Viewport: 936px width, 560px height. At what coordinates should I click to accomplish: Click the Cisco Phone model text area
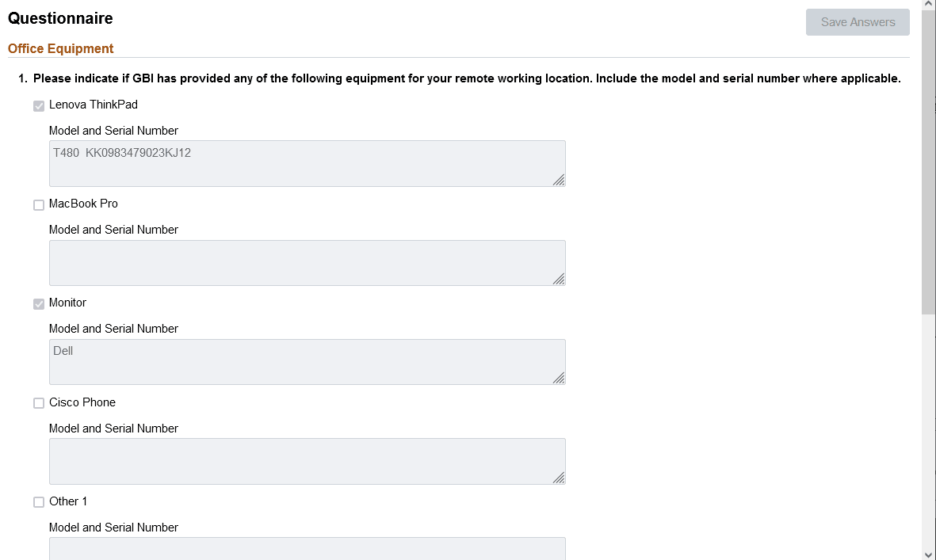click(x=308, y=461)
